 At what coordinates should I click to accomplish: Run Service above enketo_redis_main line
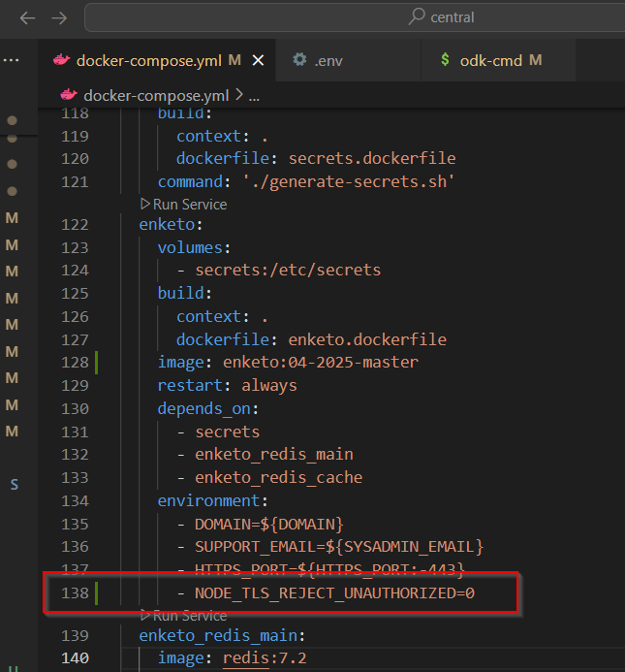click(x=184, y=616)
